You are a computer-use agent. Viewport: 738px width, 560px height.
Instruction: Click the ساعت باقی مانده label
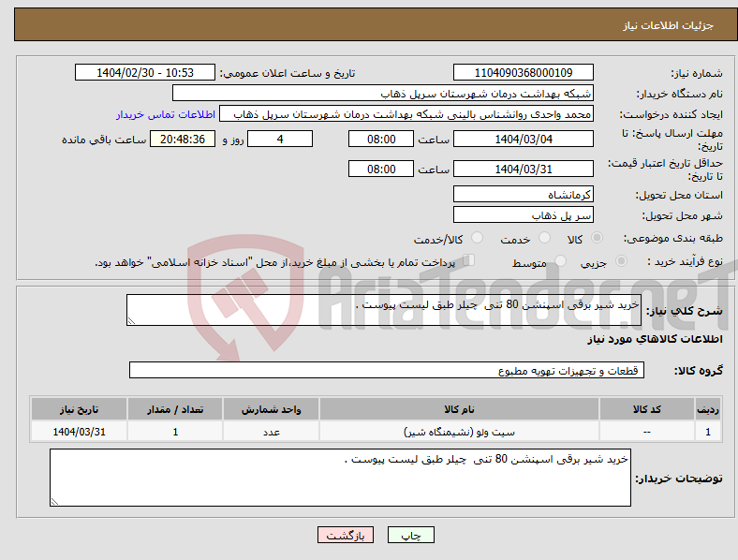[x=104, y=140]
